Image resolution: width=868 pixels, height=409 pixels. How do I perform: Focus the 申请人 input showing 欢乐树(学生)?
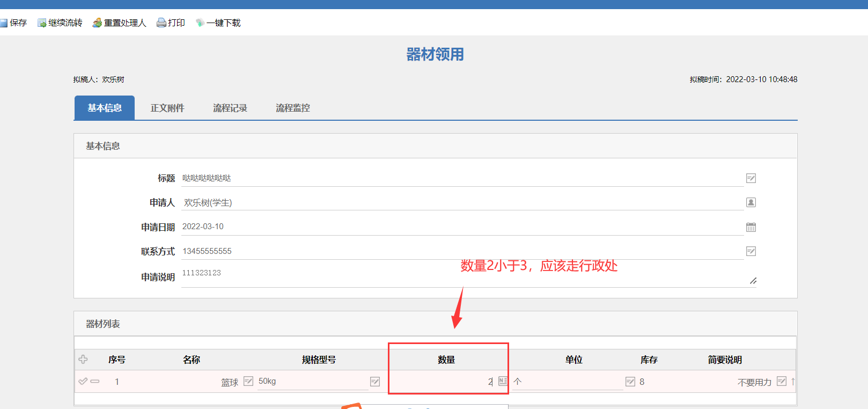coord(462,202)
